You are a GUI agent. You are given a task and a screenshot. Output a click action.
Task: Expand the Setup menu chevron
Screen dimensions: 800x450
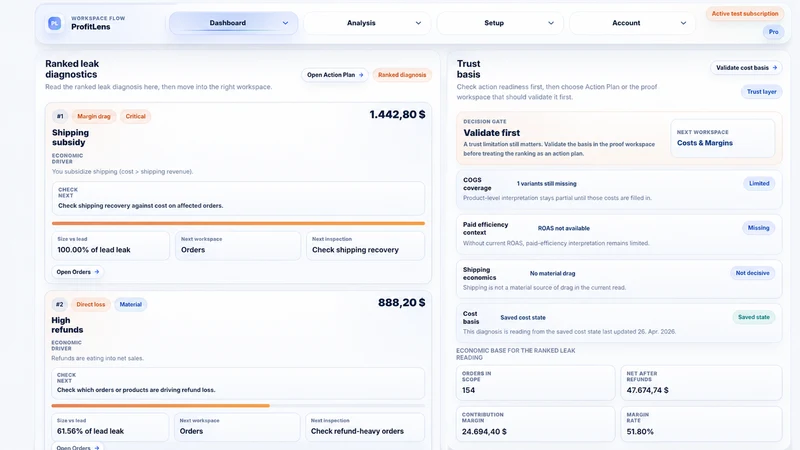point(551,23)
